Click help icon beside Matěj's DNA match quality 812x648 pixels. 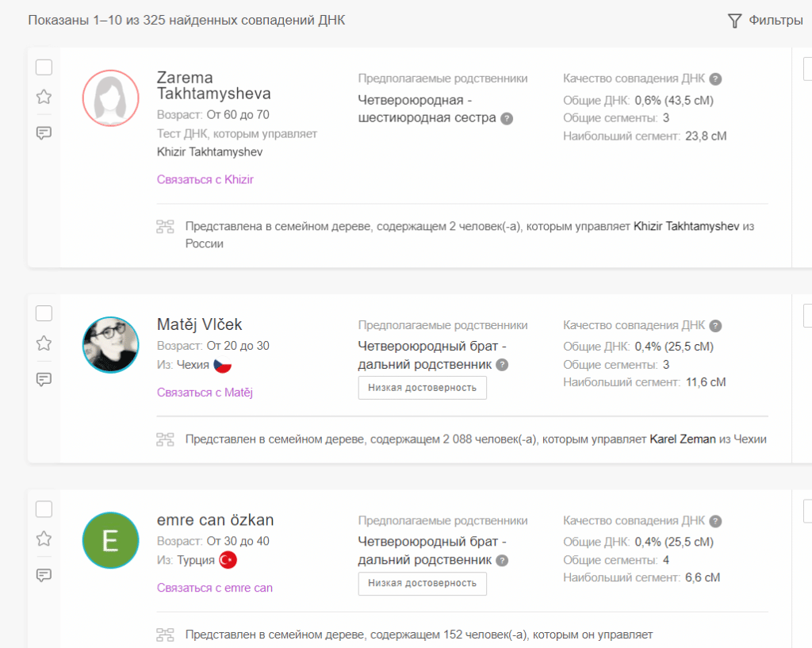[x=715, y=326]
